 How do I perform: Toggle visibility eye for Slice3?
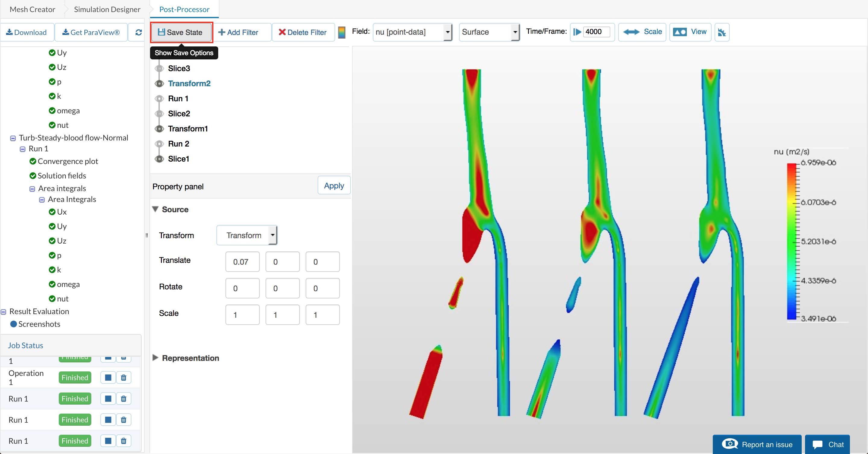159,68
